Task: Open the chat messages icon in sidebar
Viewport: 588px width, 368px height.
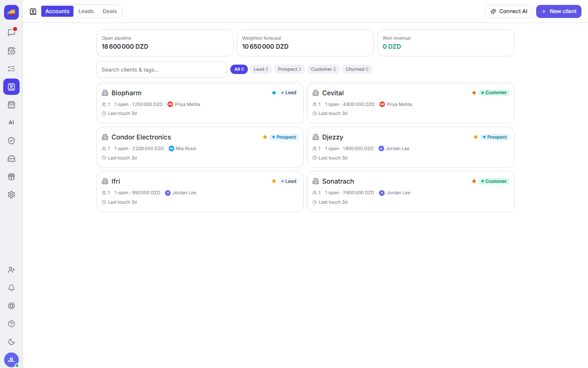Action: (11, 33)
